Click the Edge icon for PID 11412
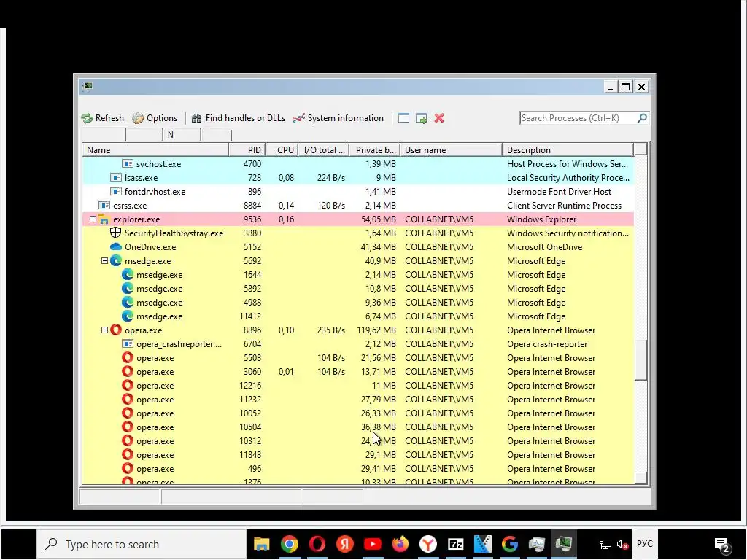Screen dimensions: 747x560 point(127,316)
